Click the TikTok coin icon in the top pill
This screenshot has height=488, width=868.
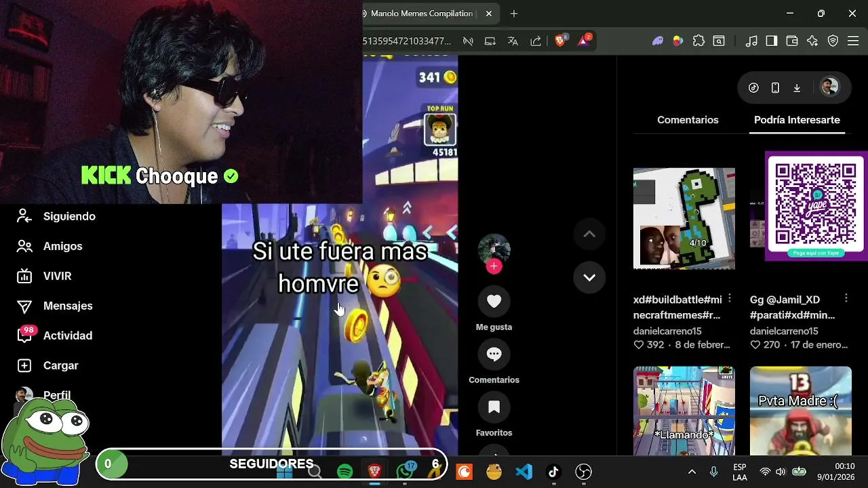[753, 87]
